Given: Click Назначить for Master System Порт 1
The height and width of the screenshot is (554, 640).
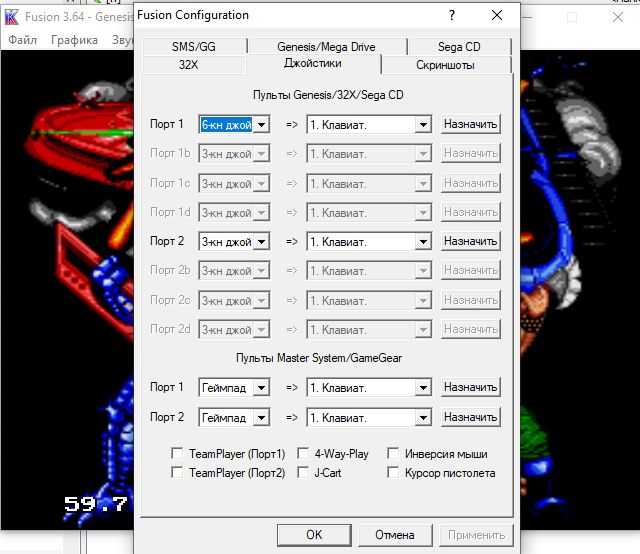Looking at the screenshot, I should pyautogui.click(x=471, y=387).
